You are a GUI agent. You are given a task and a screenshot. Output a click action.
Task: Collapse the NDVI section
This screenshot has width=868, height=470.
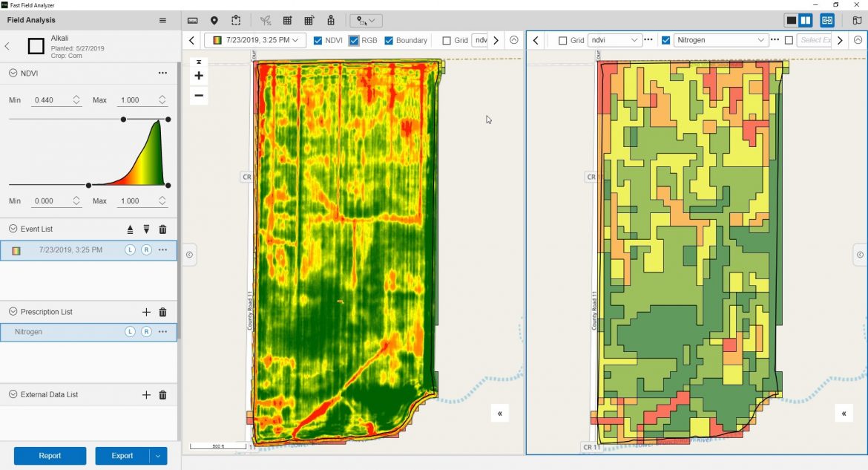13,73
